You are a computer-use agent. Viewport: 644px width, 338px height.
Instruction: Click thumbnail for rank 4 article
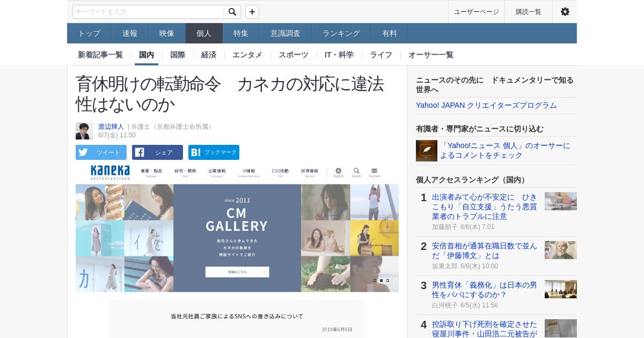click(x=561, y=328)
